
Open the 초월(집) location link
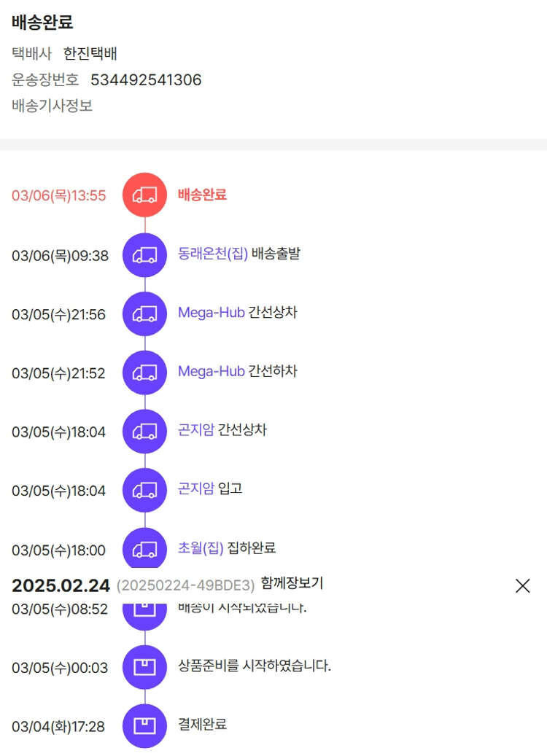click(201, 548)
